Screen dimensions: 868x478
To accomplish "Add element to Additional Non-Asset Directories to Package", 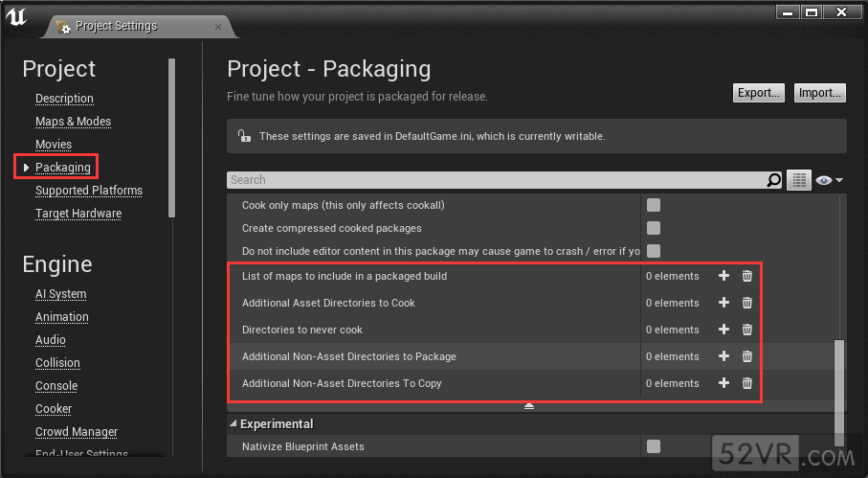I will click(x=723, y=356).
